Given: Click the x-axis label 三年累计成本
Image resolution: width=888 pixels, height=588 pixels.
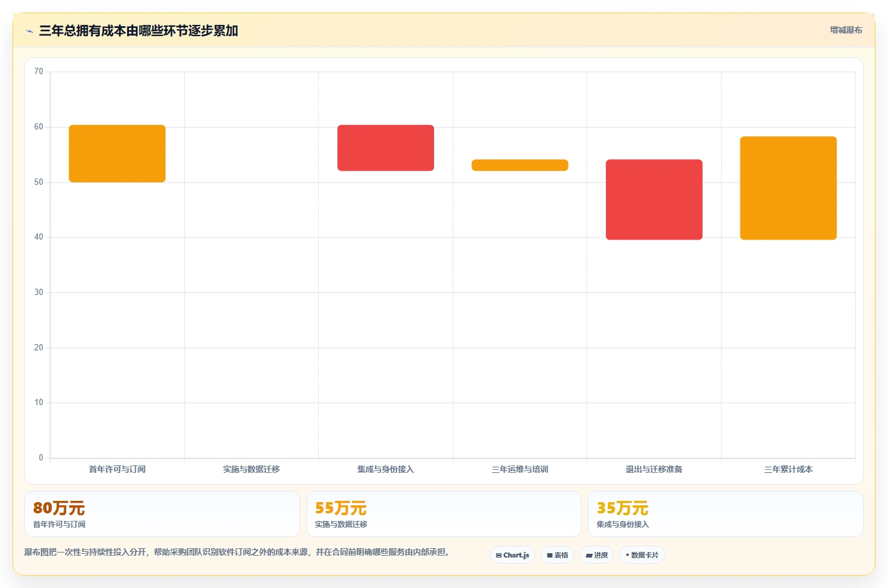Looking at the screenshot, I should [788, 469].
